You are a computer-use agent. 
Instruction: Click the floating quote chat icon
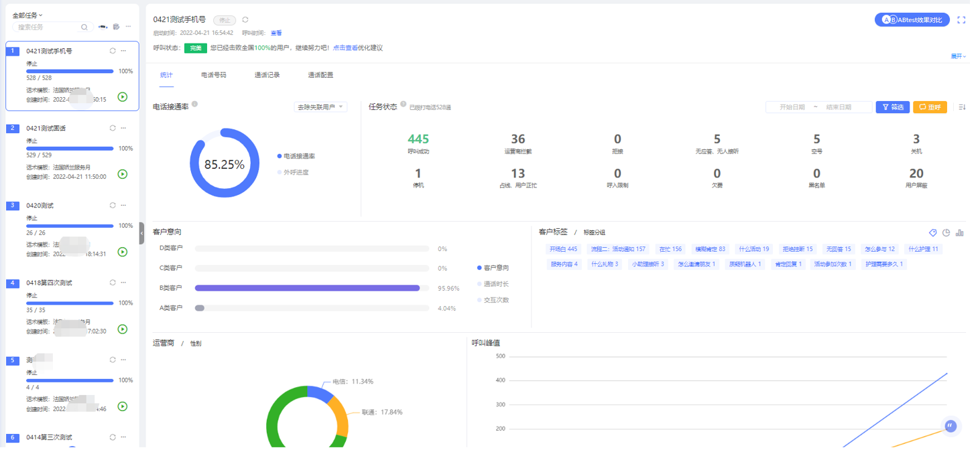[x=950, y=426]
